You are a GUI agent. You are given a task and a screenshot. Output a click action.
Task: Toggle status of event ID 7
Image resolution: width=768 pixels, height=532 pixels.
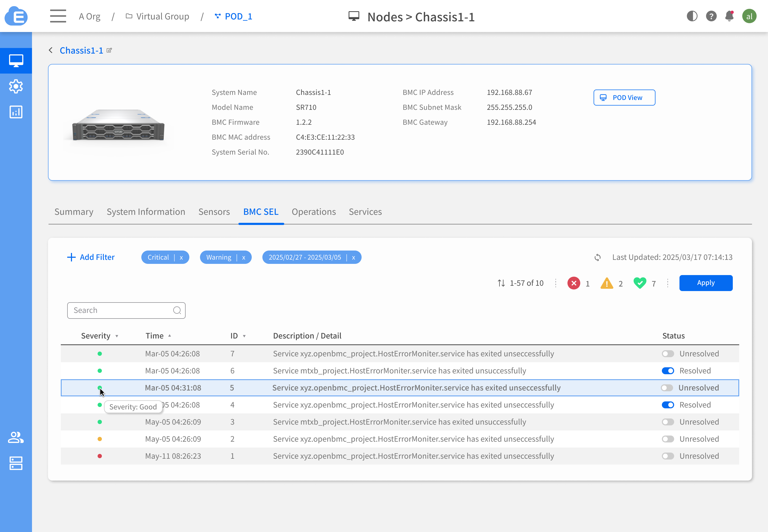click(668, 354)
